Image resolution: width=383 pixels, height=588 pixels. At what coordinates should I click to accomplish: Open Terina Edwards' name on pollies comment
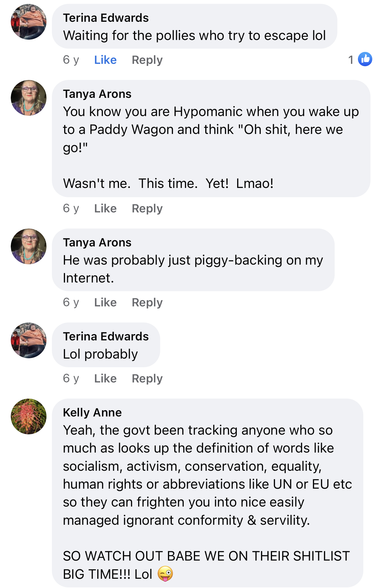coord(106,18)
